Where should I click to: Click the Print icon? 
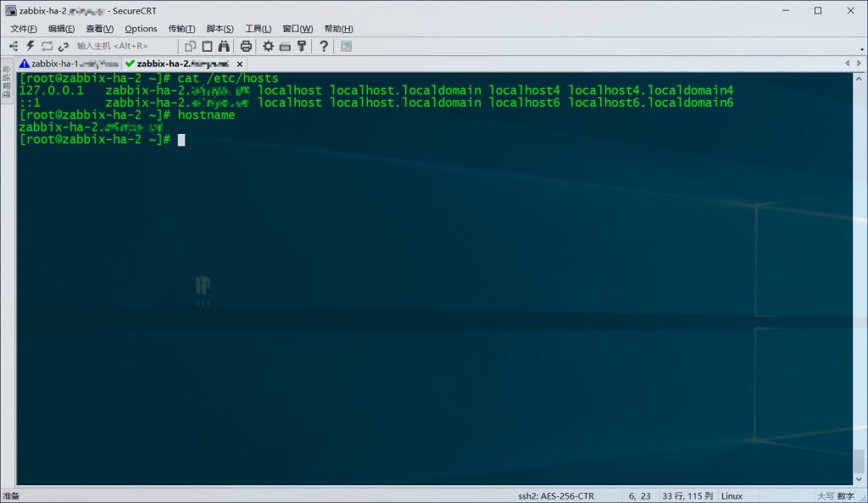[x=247, y=46]
